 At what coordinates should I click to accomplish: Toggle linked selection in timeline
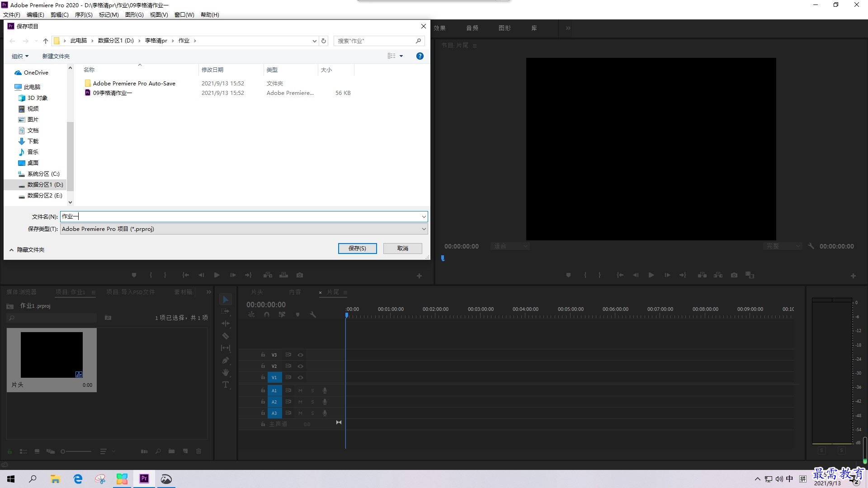282,314
